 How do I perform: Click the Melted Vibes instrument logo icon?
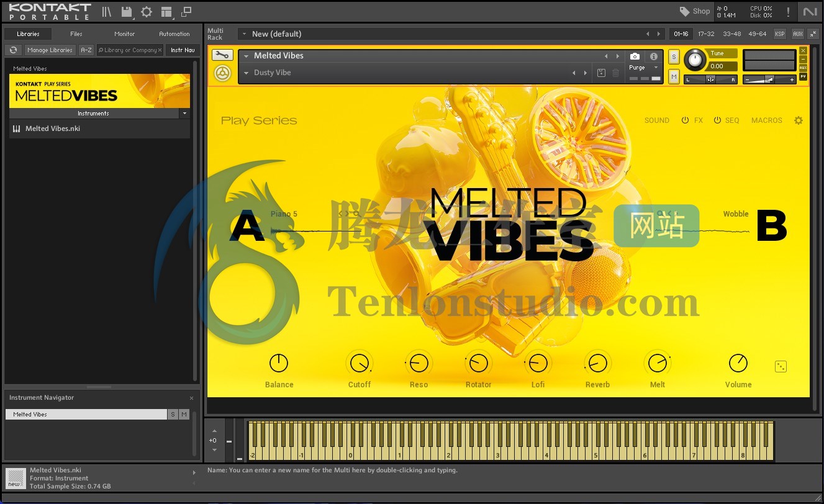(x=223, y=73)
